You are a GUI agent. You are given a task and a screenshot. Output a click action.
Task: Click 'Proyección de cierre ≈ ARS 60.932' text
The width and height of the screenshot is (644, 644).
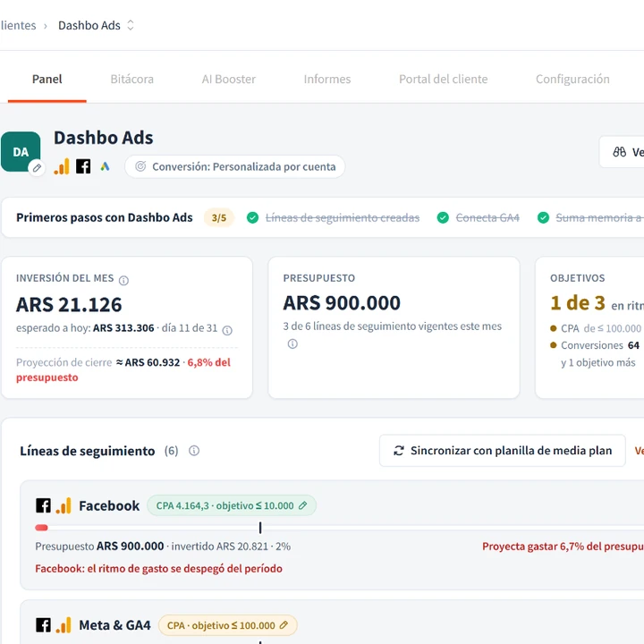coord(98,362)
